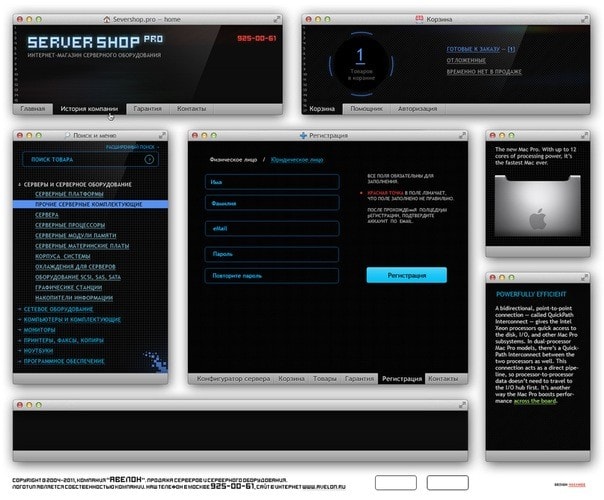The width and height of the screenshot is (604, 500).
Task: Open the Контакты tab in Регистрация window
Action: 443,379
